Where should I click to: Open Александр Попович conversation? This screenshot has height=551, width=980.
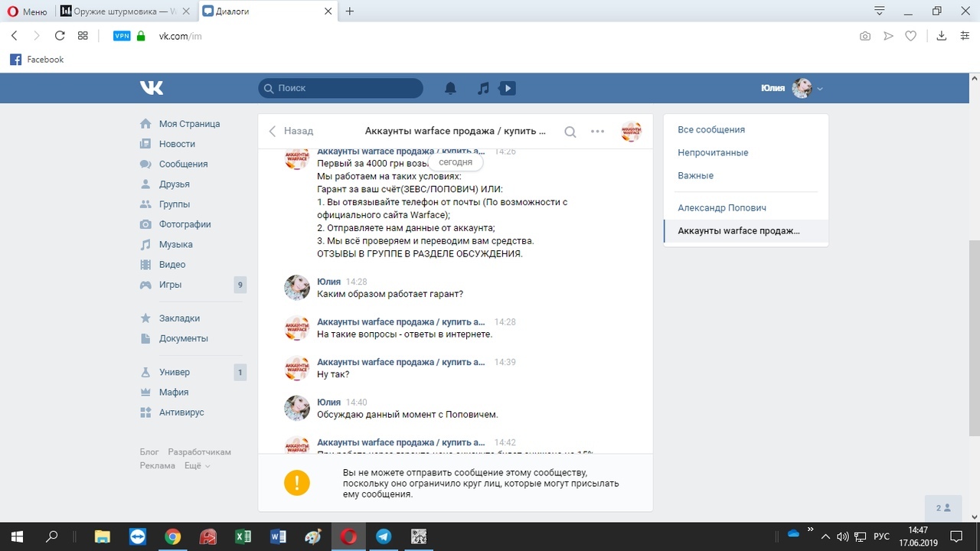tap(721, 208)
